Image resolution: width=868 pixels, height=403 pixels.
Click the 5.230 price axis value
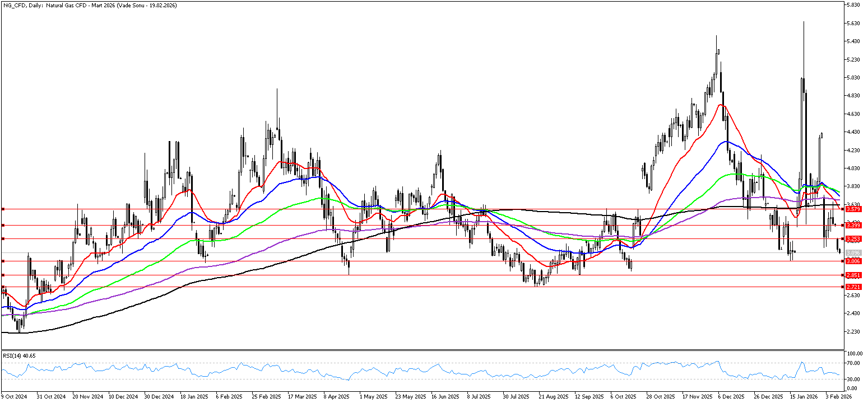[x=855, y=59]
